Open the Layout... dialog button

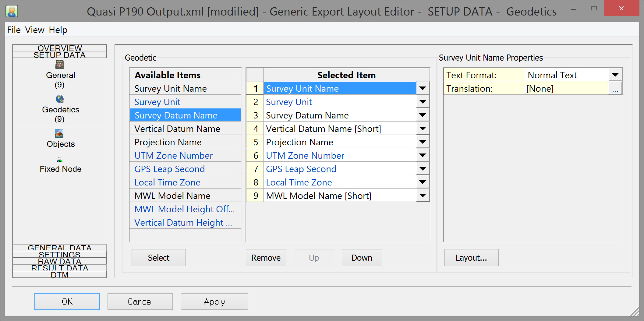(x=471, y=258)
